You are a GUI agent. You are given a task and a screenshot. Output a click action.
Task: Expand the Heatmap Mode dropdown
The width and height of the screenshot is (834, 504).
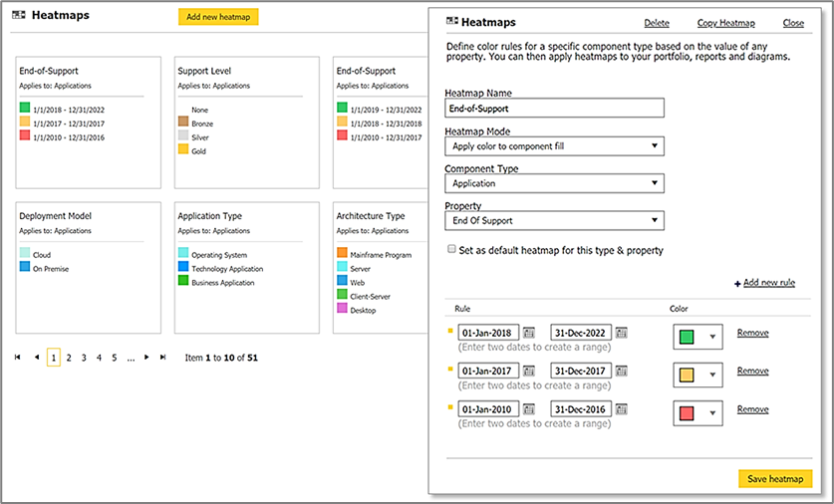[554, 146]
